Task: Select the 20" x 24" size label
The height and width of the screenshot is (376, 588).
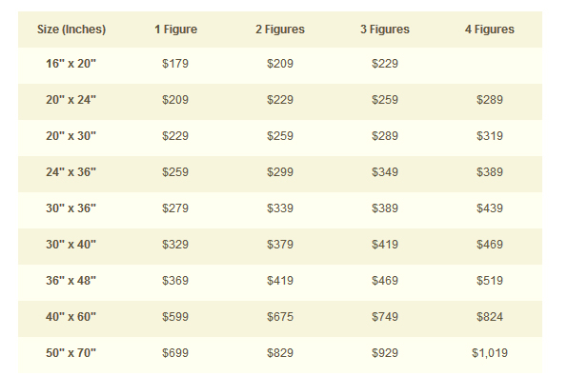Action: click(x=71, y=100)
